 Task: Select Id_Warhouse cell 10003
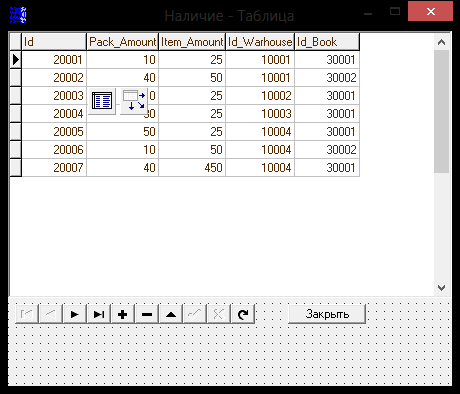[260, 114]
